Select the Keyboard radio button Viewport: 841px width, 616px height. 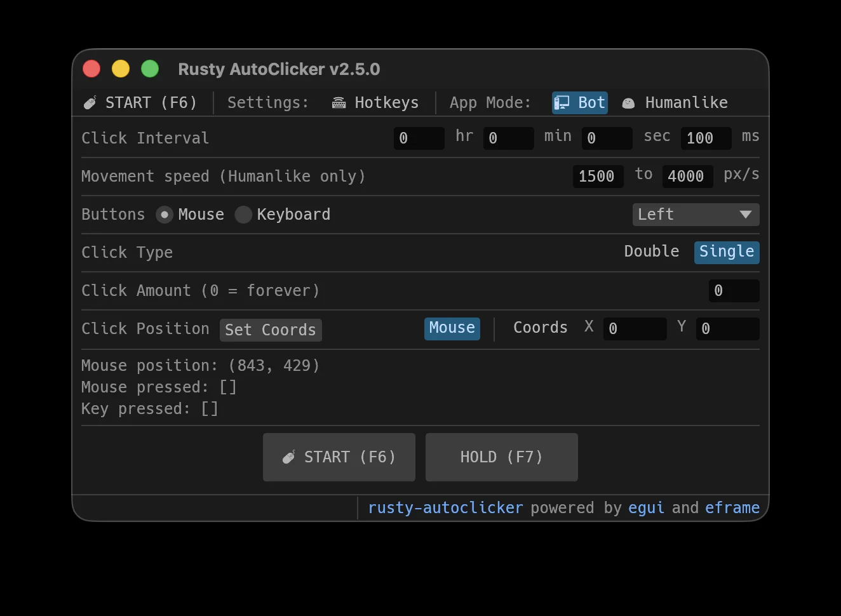[x=243, y=215]
